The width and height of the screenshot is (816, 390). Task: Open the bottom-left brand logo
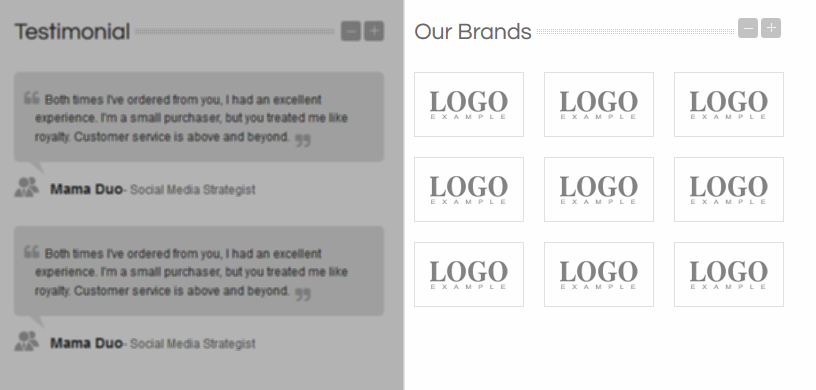469,274
